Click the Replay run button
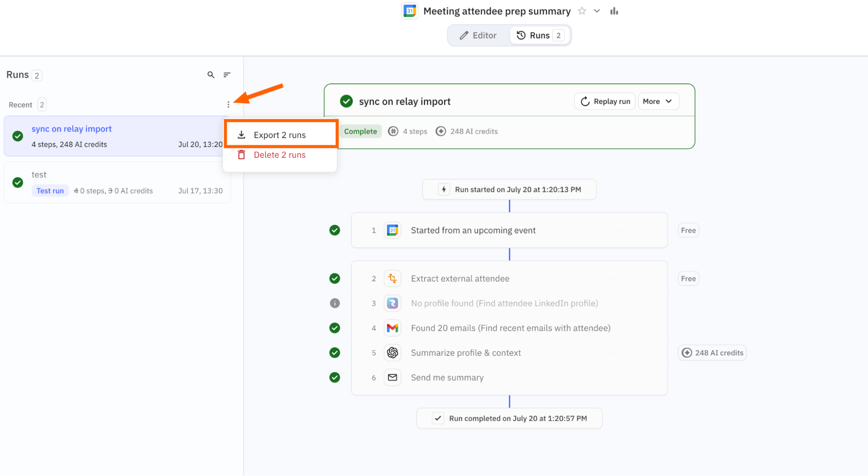The image size is (868, 476). [605, 101]
